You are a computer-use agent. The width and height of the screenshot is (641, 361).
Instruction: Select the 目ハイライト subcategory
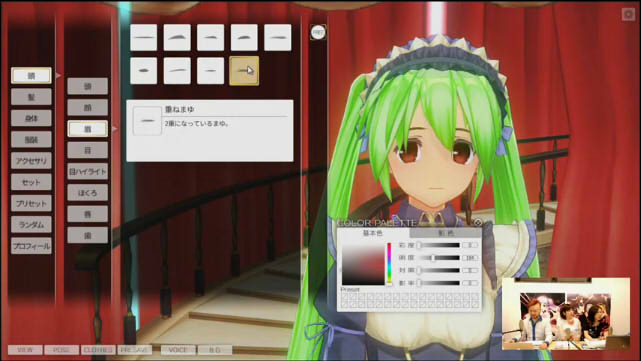point(87,172)
